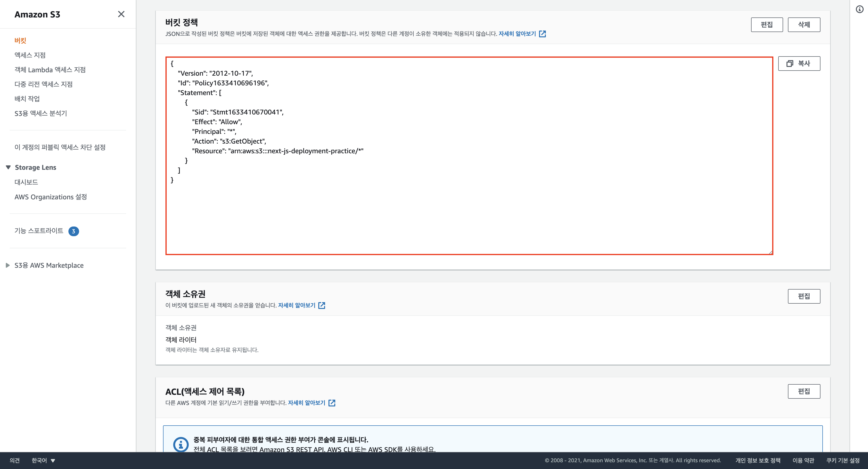Click the info icon at top right
The width and height of the screenshot is (868, 469).
click(860, 9)
